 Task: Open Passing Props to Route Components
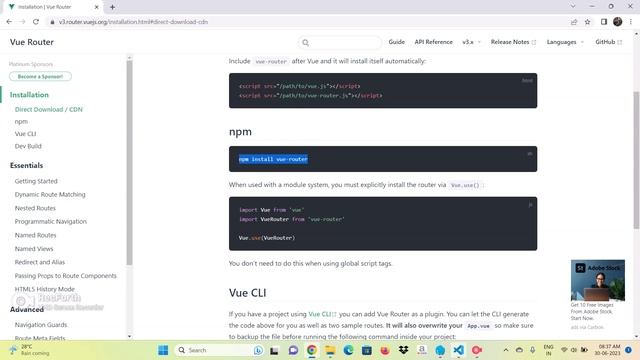click(66, 276)
